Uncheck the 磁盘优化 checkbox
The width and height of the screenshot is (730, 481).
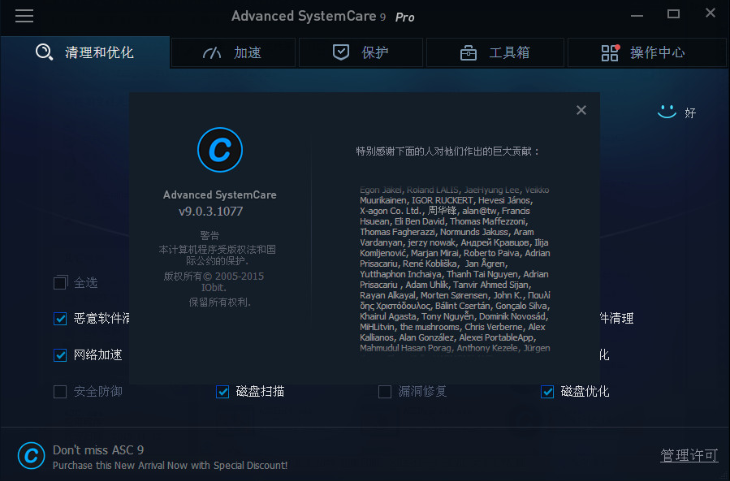coord(548,392)
